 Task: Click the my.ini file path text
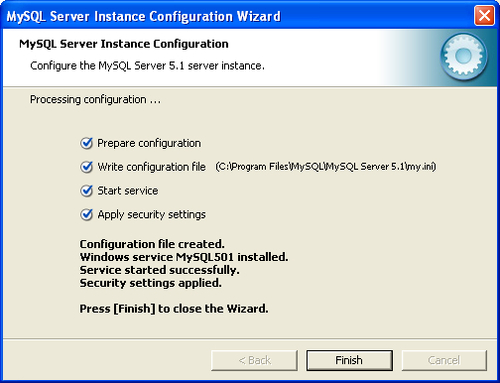326,167
